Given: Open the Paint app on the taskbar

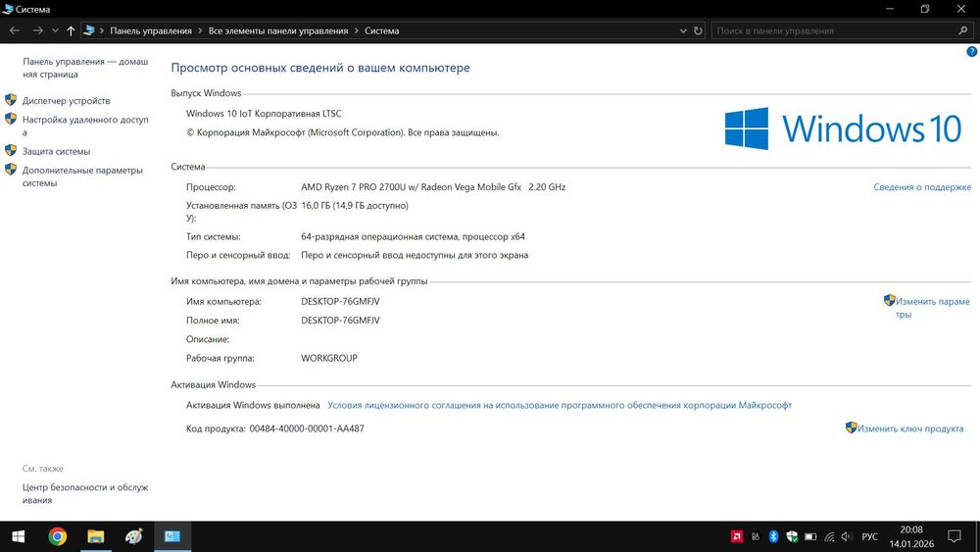Looking at the screenshot, I should click(133, 536).
